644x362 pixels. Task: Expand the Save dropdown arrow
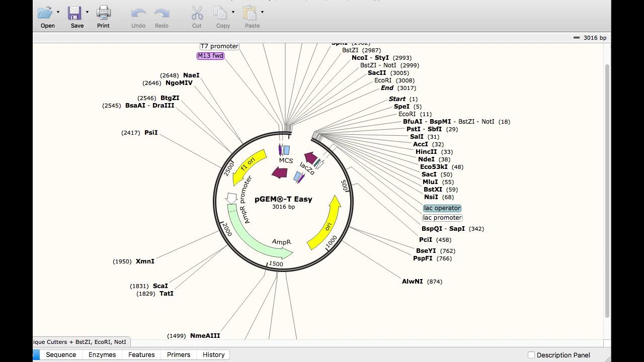[88, 12]
